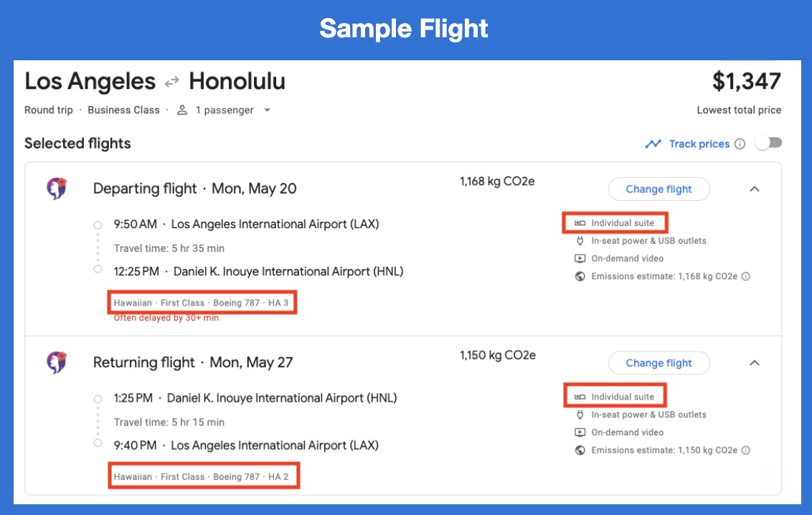Click the departure circle marker at 9:50 AM
812x515 pixels.
point(98,224)
